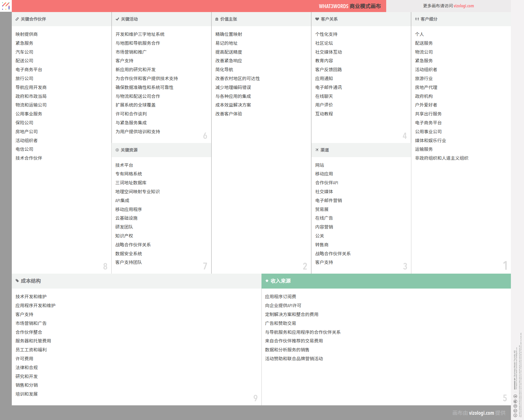Click the globe icon beside 关键资源
The image size is (524, 420).
(x=117, y=150)
